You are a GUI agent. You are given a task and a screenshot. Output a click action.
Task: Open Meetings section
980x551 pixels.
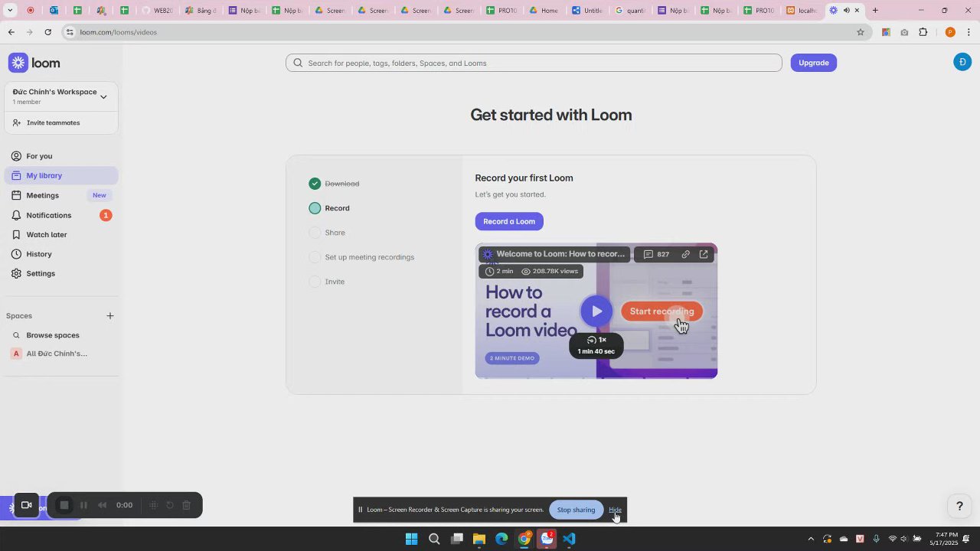(61, 195)
